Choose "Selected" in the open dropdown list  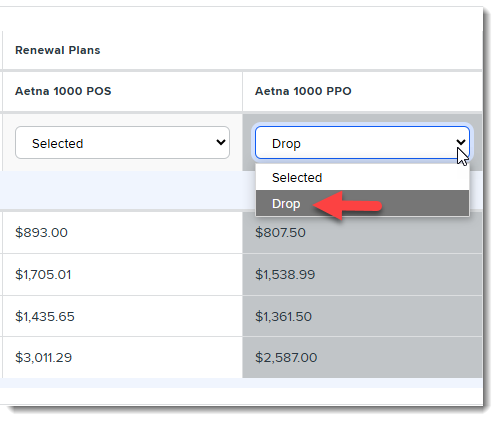click(362, 177)
